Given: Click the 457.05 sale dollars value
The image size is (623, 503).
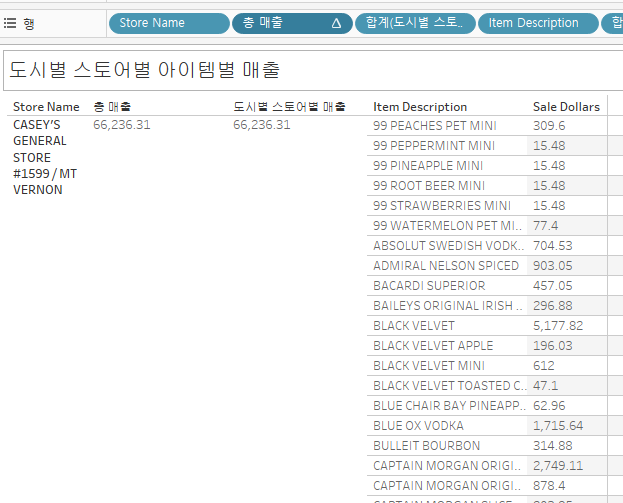Looking at the screenshot, I should [x=553, y=286].
